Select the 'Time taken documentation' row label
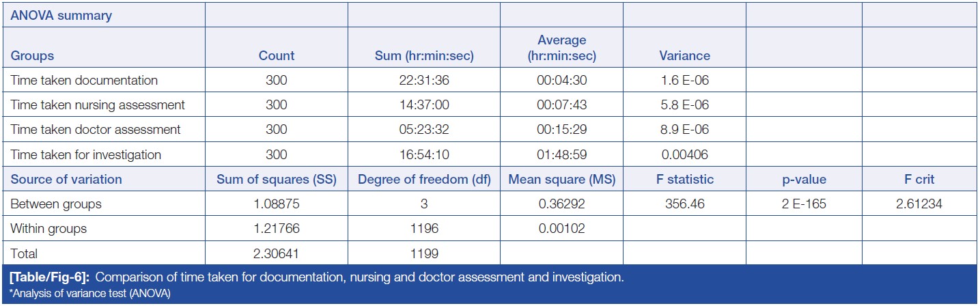This screenshot has width=980, height=306. [84, 81]
